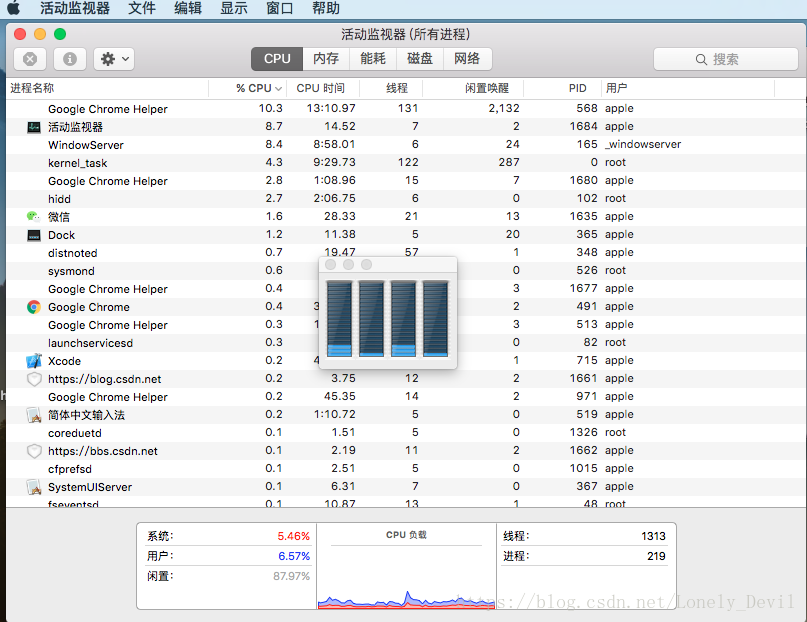
Task: Select Google Chrome Helper with PID 568
Action: [x=406, y=109]
